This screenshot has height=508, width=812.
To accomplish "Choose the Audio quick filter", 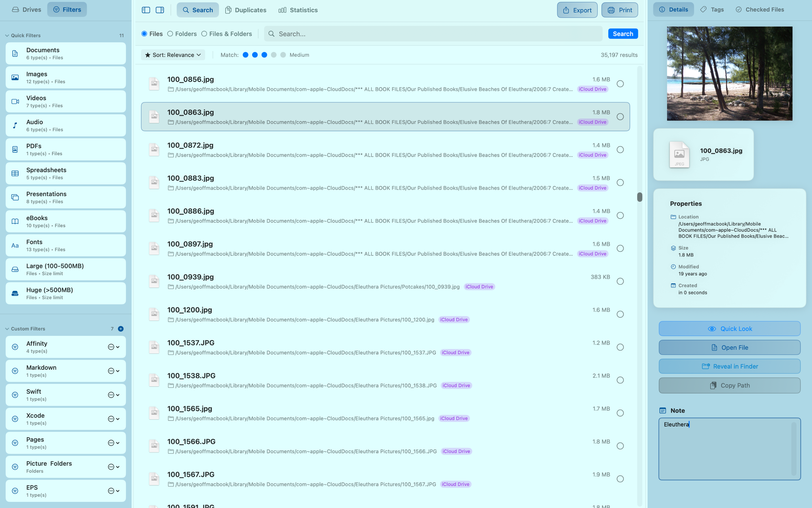I will 66,125.
